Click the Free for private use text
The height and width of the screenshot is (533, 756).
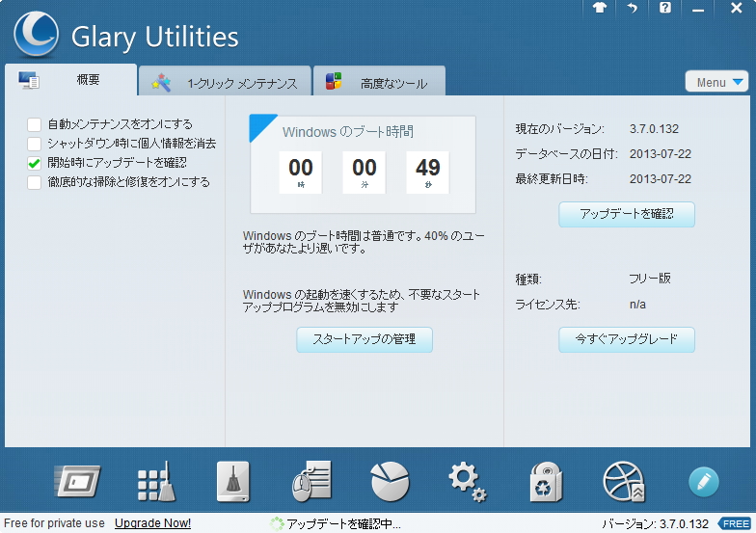click(x=54, y=523)
